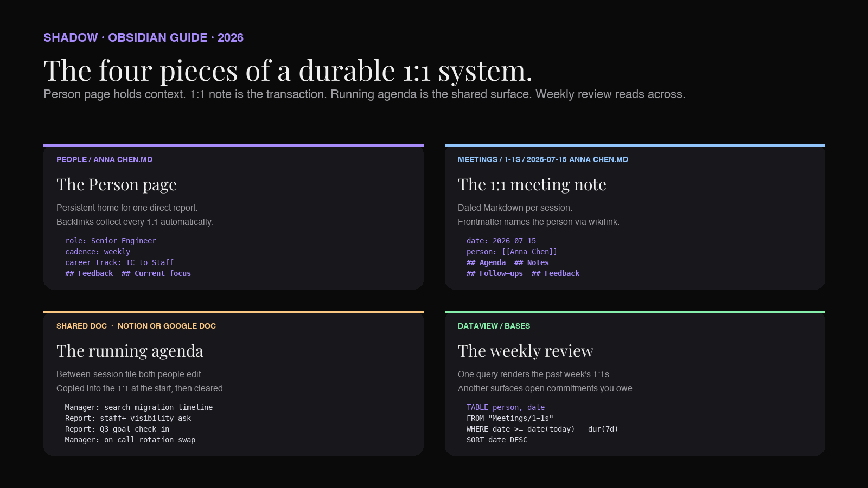Select the code line 'role: Senior Engineer'
The image size is (868, 488).
pyautogui.click(x=111, y=241)
